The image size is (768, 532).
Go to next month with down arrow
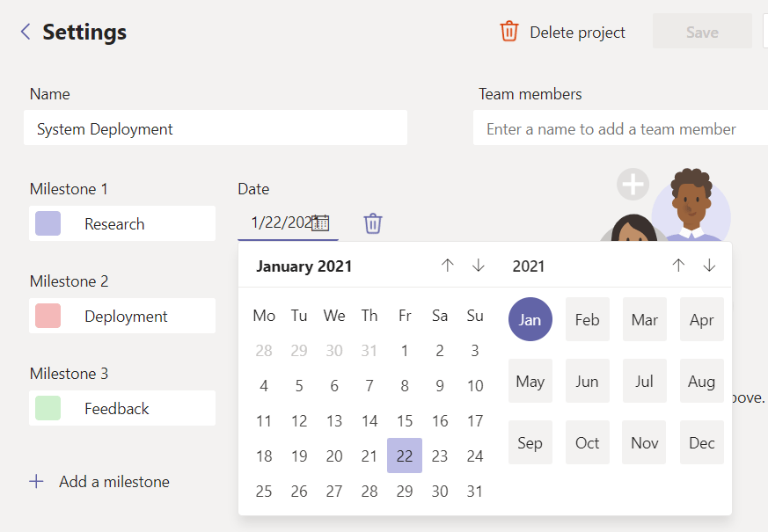479,266
